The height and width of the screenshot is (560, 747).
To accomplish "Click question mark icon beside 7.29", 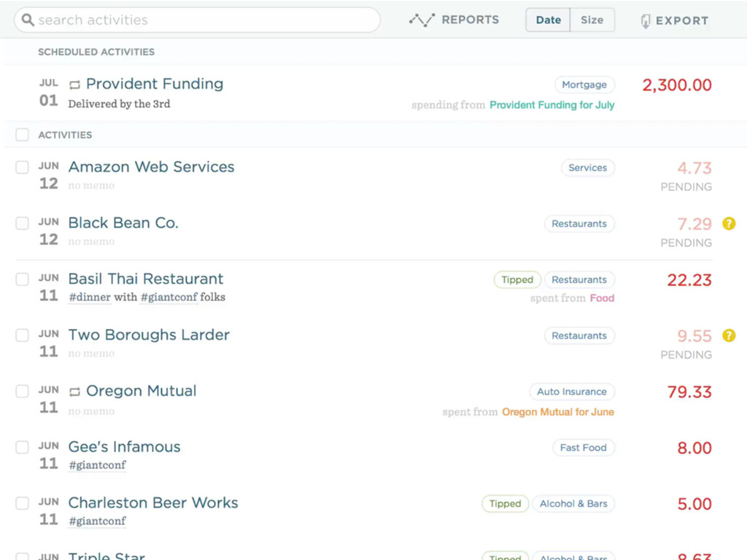I will 729,223.
